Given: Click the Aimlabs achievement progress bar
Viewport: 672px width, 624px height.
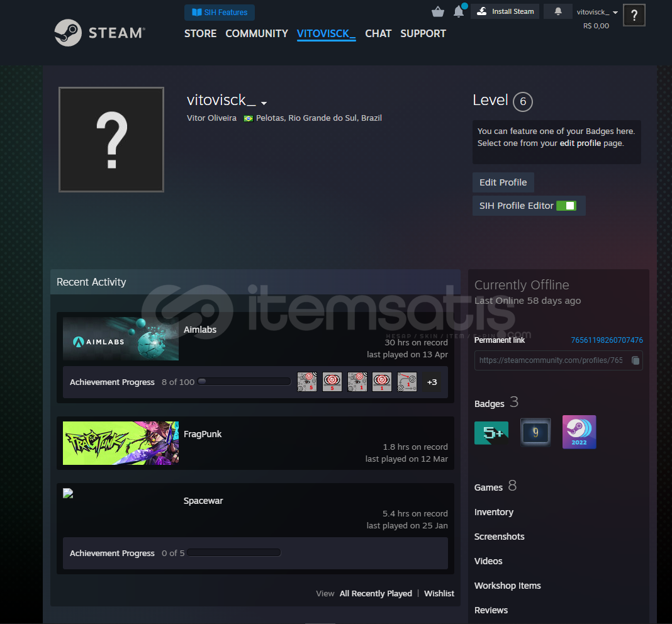Looking at the screenshot, I should coord(244,381).
